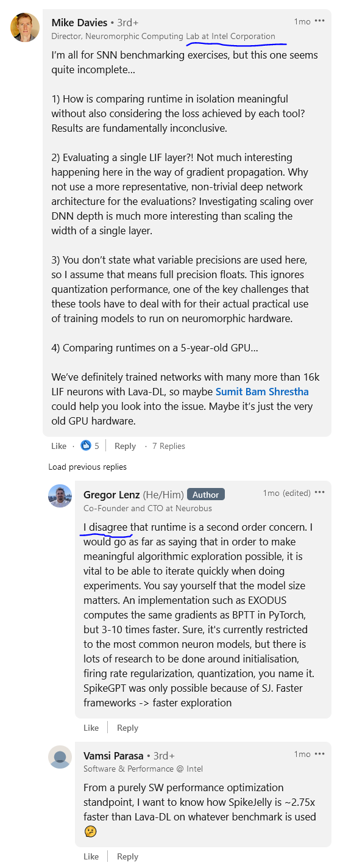Open the three-dot menu on Mike Davies' comment
Viewport: 340px width, 868px height.
(320, 21)
